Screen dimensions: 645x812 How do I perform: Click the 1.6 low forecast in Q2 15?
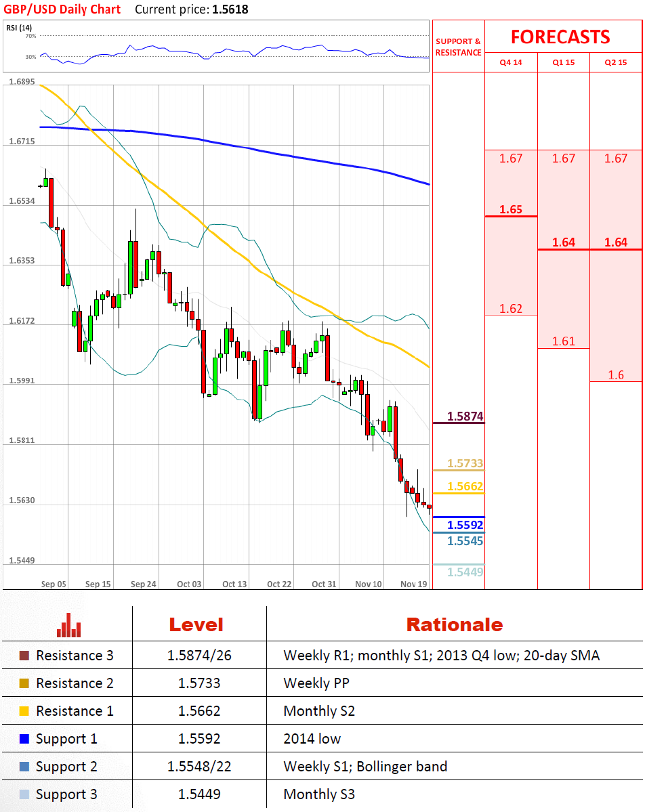point(616,375)
